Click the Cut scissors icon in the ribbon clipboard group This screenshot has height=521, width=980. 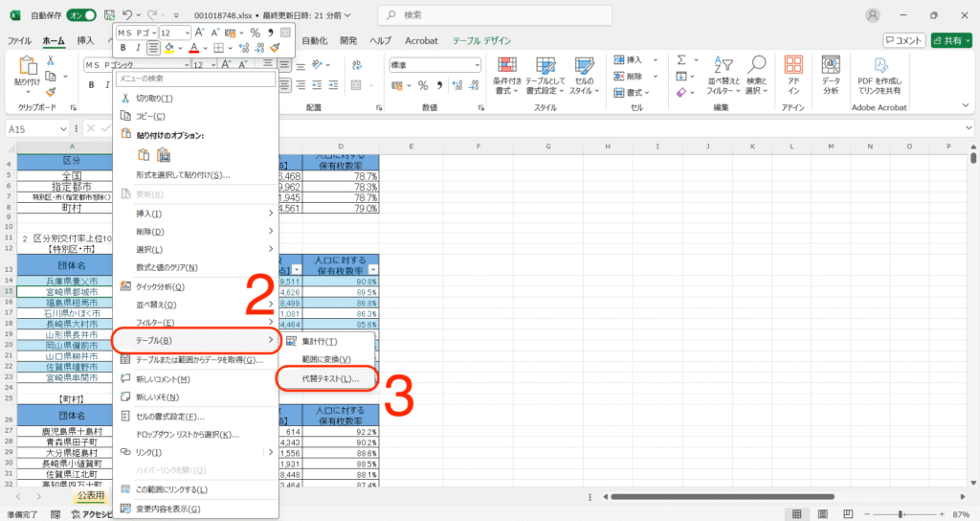coord(50,60)
